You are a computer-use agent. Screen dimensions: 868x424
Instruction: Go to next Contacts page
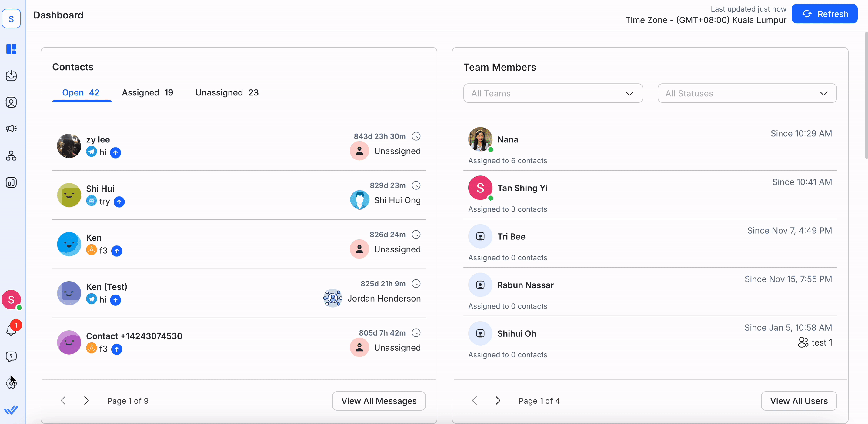pos(87,400)
